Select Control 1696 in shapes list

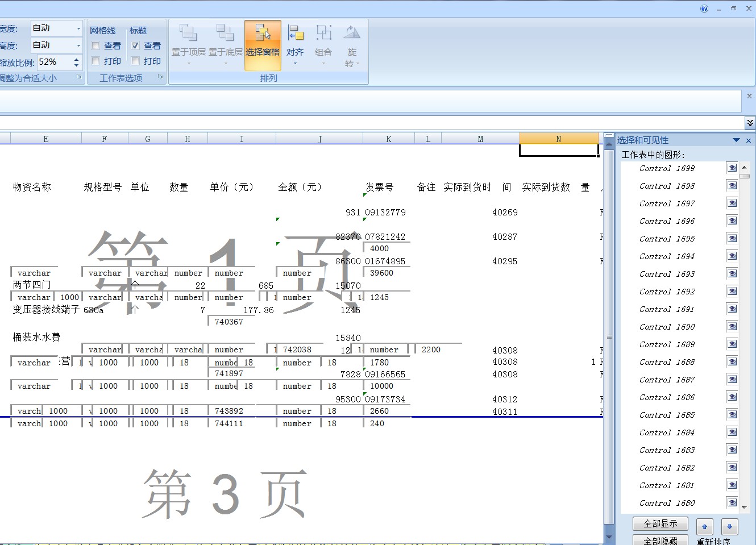point(667,221)
